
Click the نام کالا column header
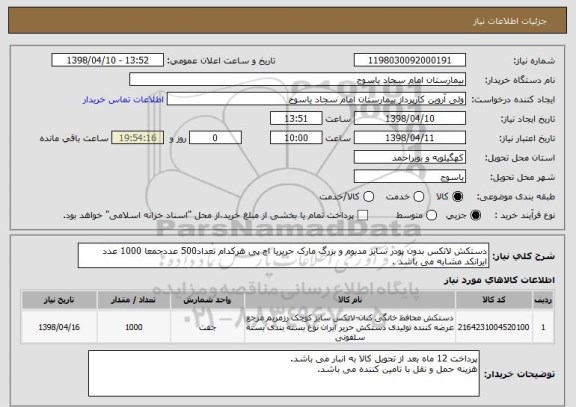click(350, 300)
